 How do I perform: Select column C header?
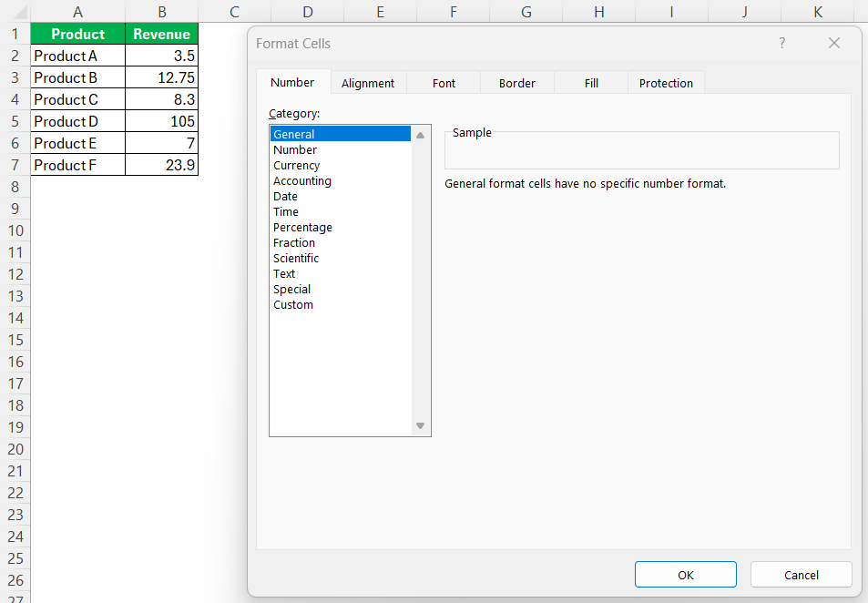click(235, 12)
